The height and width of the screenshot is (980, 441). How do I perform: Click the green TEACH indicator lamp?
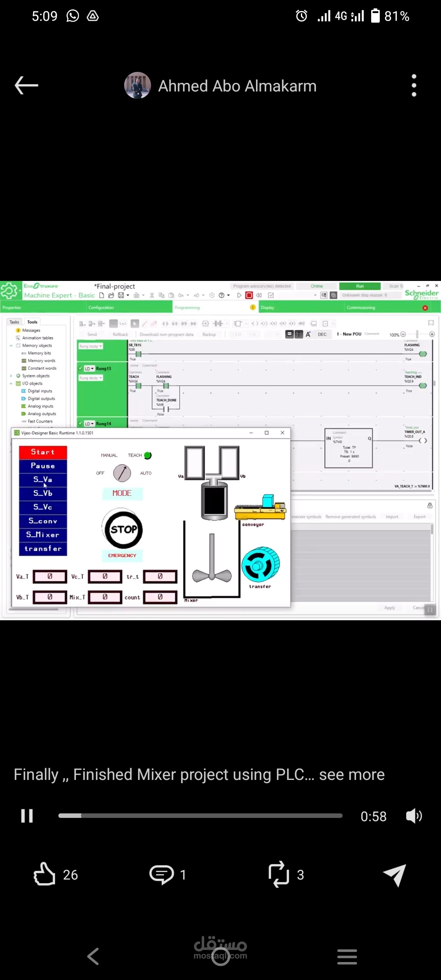pyautogui.click(x=148, y=455)
